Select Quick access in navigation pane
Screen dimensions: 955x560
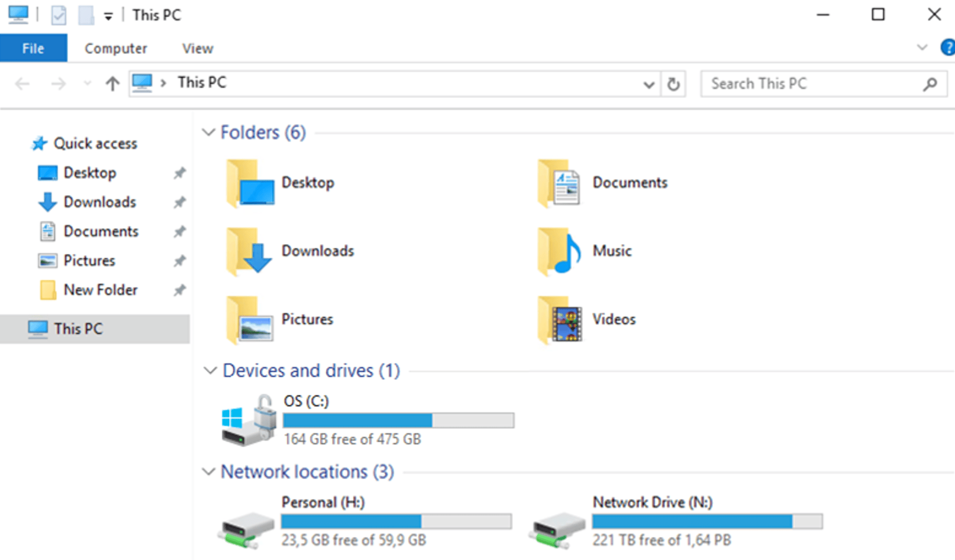pyautogui.click(x=95, y=143)
